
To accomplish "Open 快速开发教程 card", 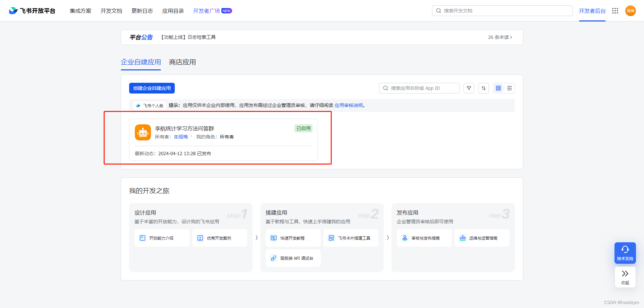I will (293, 238).
